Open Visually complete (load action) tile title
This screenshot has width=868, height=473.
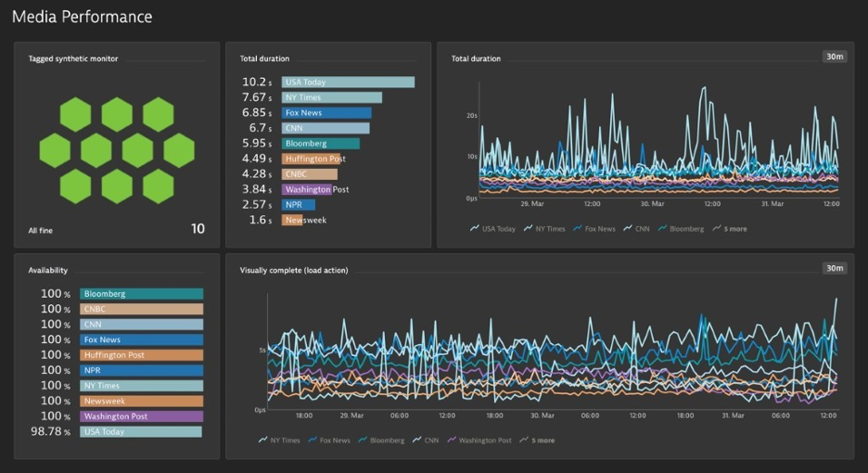(x=294, y=270)
